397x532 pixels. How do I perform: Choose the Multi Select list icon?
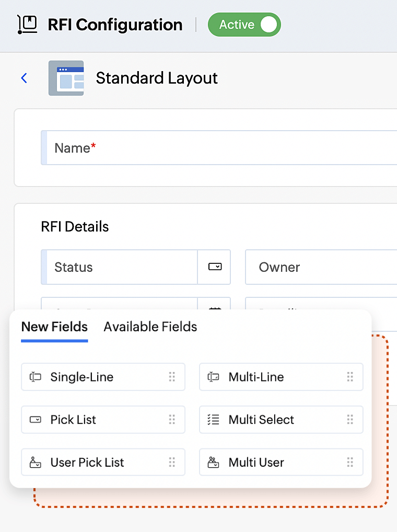click(x=213, y=420)
